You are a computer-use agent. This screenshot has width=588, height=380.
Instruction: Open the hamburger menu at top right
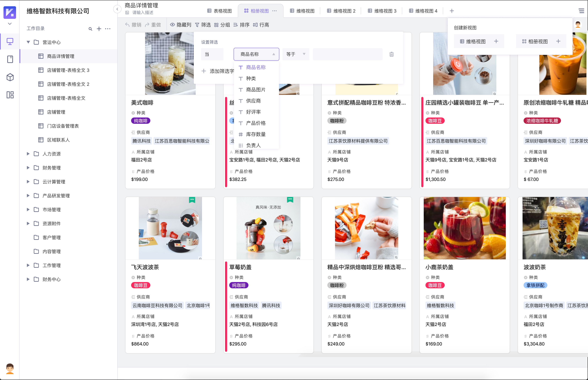pyautogui.click(x=581, y=11)
